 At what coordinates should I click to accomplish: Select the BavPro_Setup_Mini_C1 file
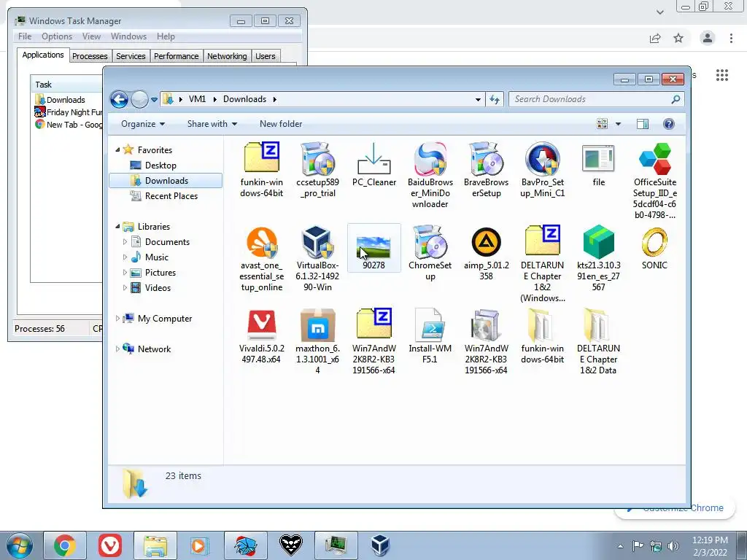[x=543, y=169]
